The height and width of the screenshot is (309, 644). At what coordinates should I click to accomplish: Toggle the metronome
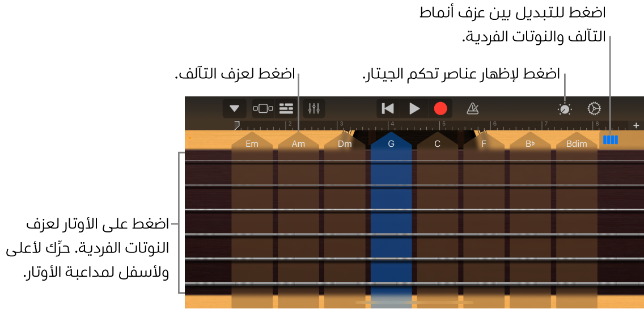pos(472,108)
